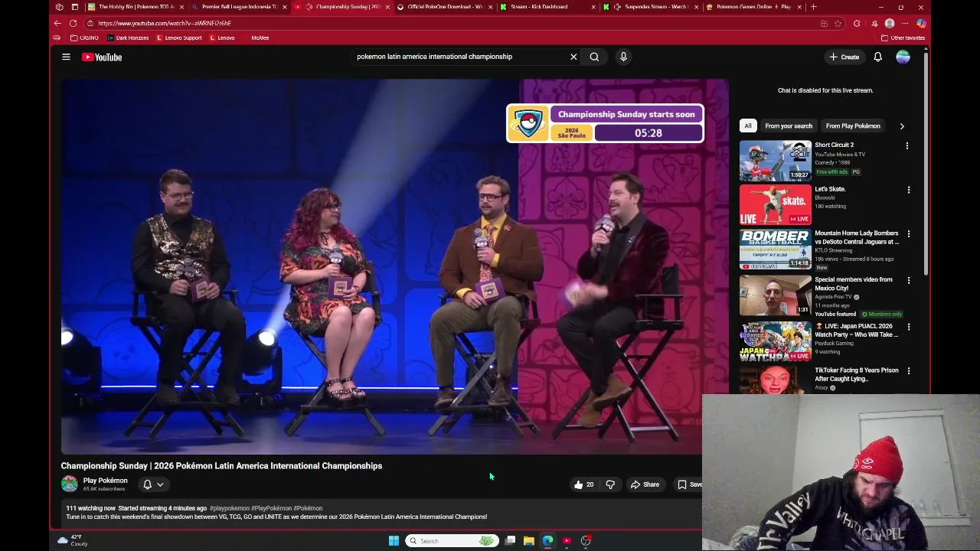Start voice search with the microphone
Screen dimensions: 980x551
(623, 57)
